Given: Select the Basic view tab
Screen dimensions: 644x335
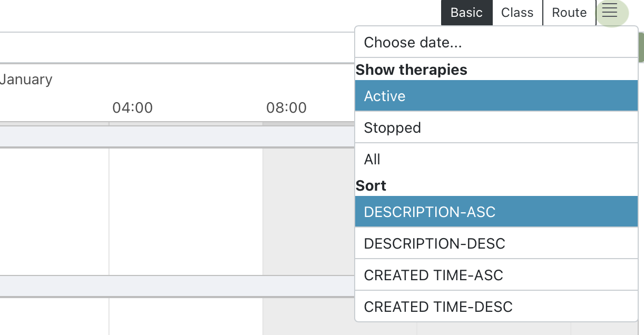Looking at the screenshot, I should (x=466, y=12).
